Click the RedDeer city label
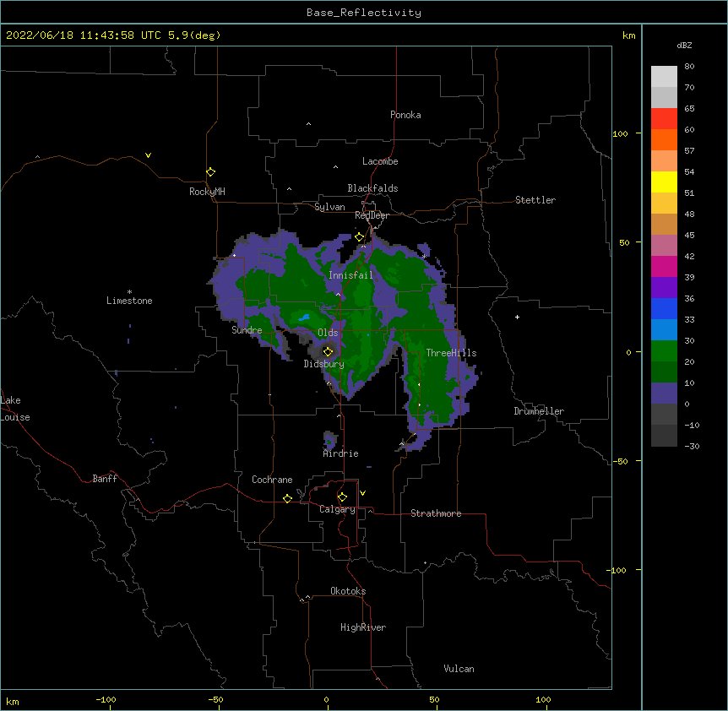Screen dimensions: 728x711 tap(372, 215)
